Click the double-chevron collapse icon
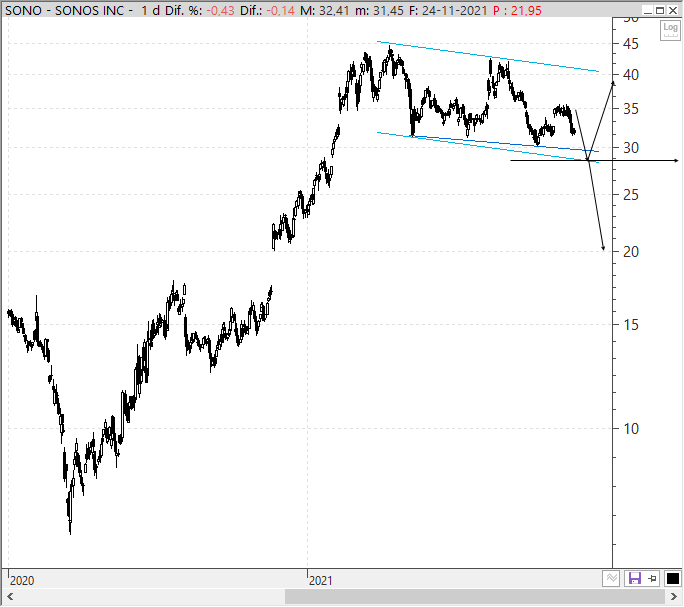 pyautogui.click(x=612, y=579)
